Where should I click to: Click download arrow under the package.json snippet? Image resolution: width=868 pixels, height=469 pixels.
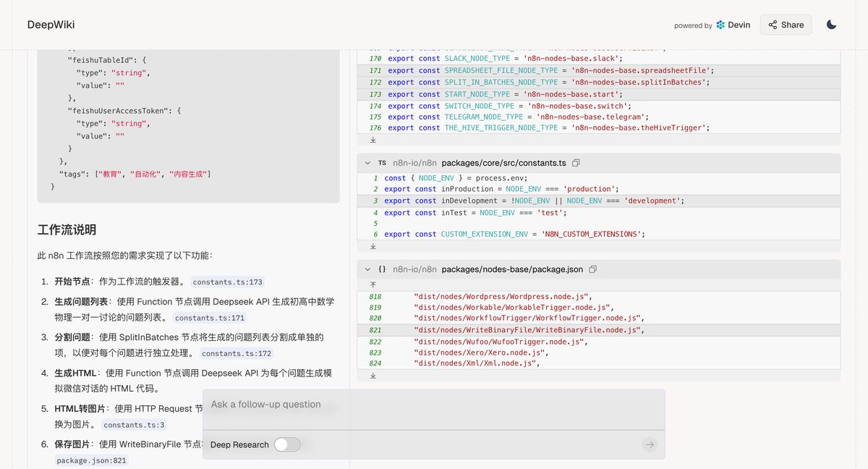coord(373,375)
